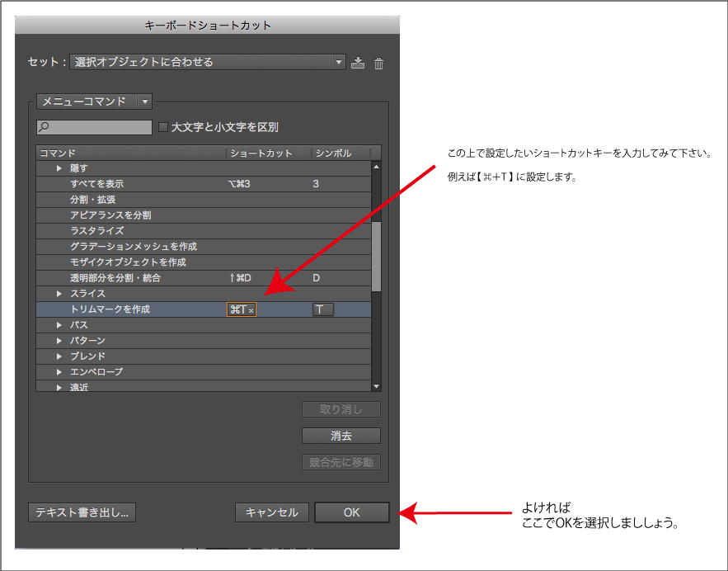The image size is (728, 571).
Task: Click the 消去 button
Action: (341, 436)
